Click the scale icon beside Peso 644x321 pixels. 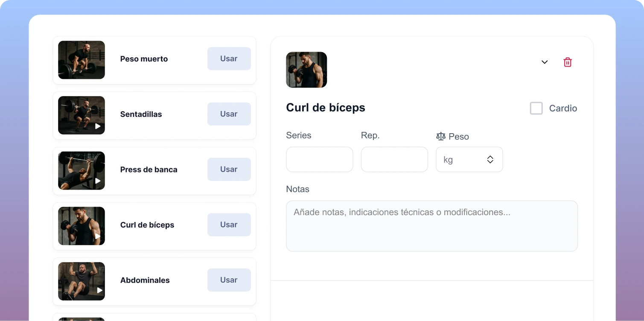[440, 136]
